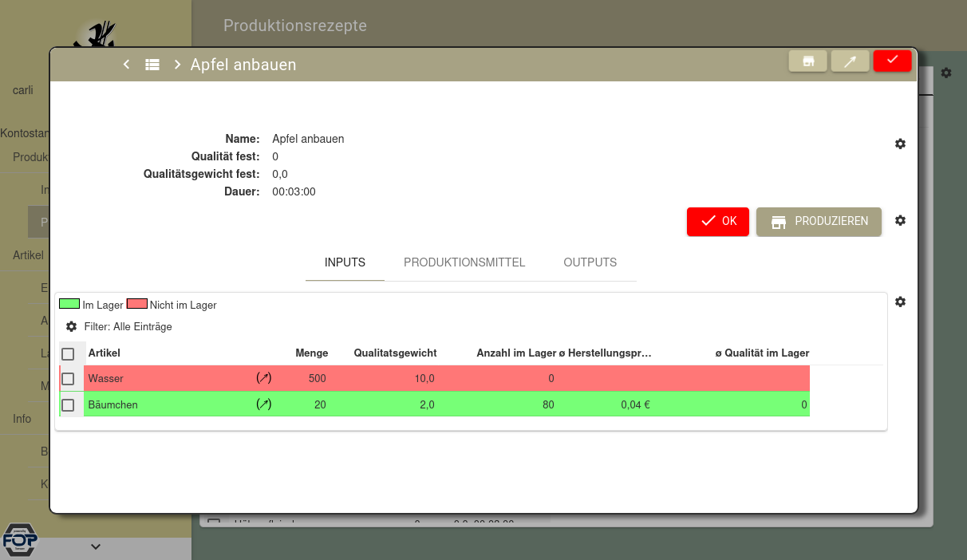The image size is (967, 560).
Task: Tick the checkbox for the Wasser row
Action: coord(68,379)
